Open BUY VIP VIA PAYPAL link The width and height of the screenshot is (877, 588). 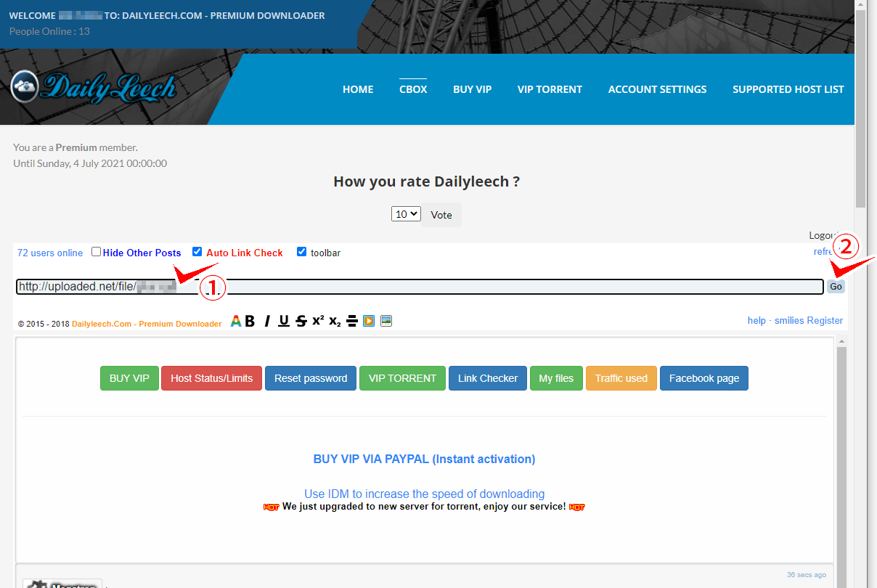(x=425, y=459)
